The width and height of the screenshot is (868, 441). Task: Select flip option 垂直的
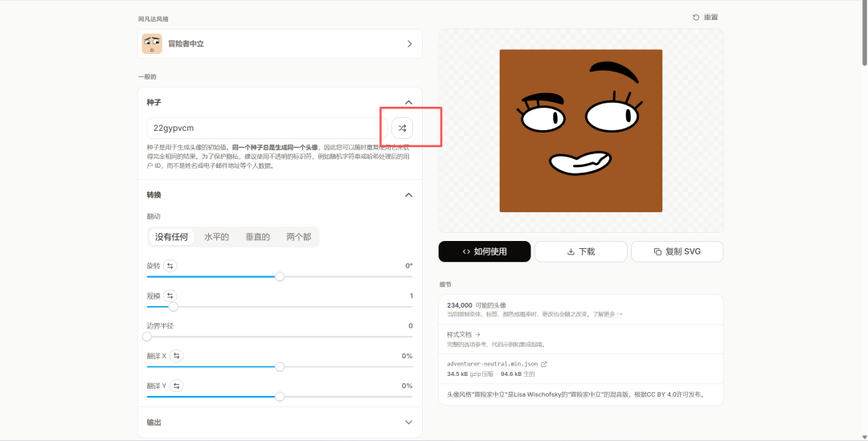(x=257, y=237)
